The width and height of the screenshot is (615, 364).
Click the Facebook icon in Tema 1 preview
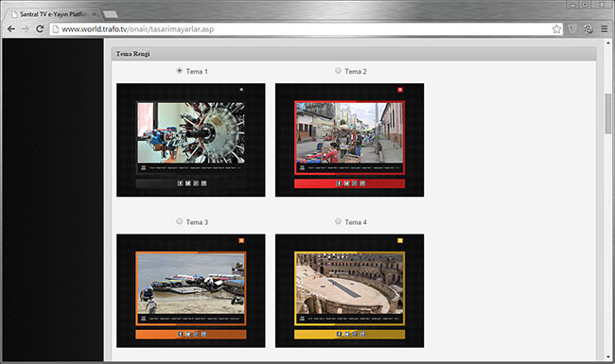coord(180,183)
